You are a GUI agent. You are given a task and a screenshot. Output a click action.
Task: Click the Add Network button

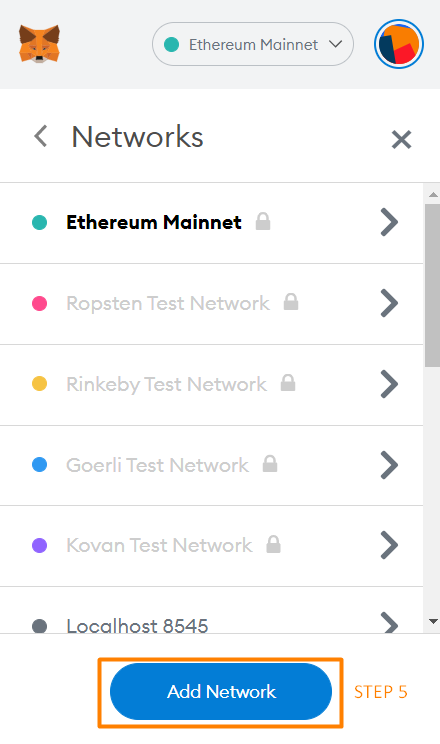pos(221,691)
